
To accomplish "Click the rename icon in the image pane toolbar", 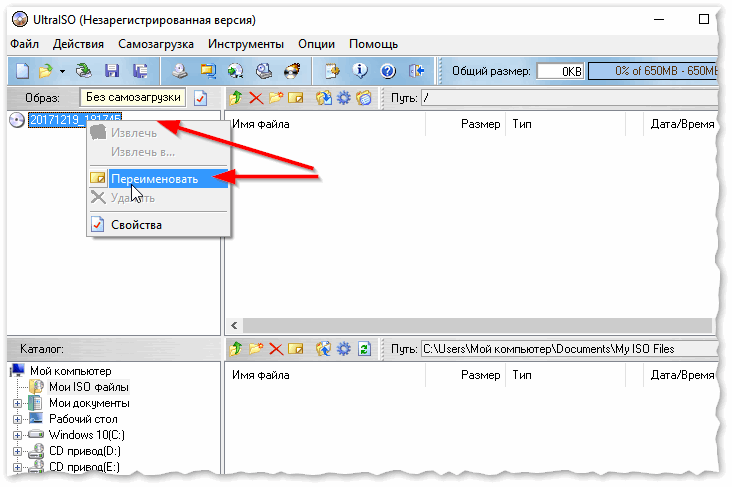I will tap(296, 98).
